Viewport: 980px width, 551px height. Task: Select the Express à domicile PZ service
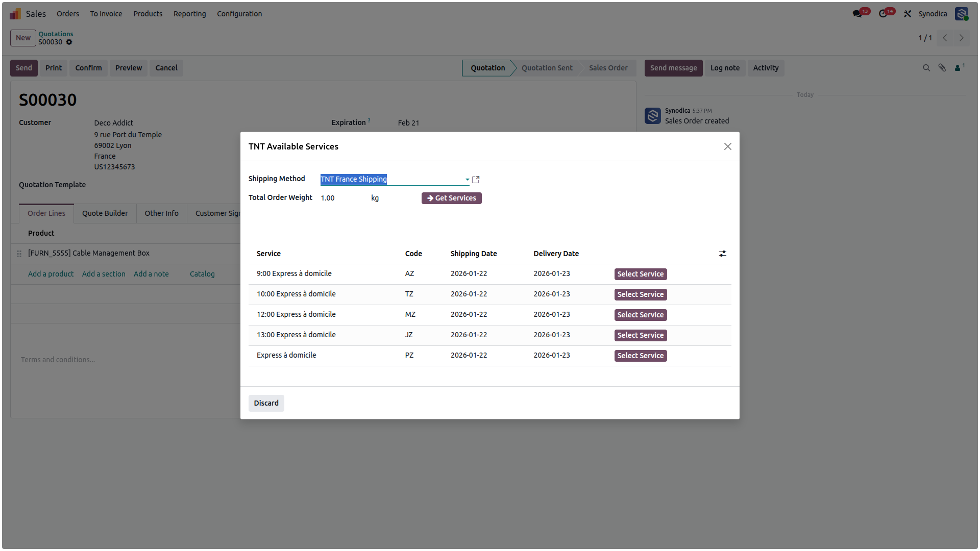641,356
